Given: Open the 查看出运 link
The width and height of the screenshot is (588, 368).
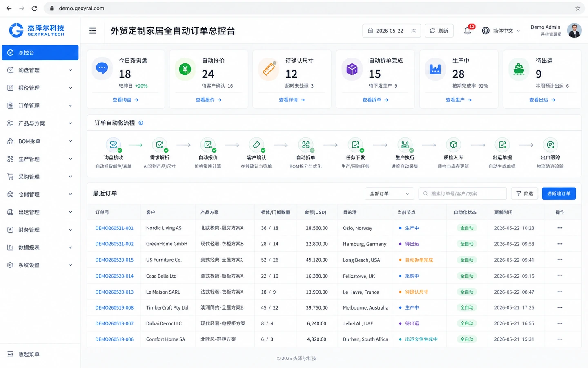Looking at the screenshot, I should [x=542, y=100].
